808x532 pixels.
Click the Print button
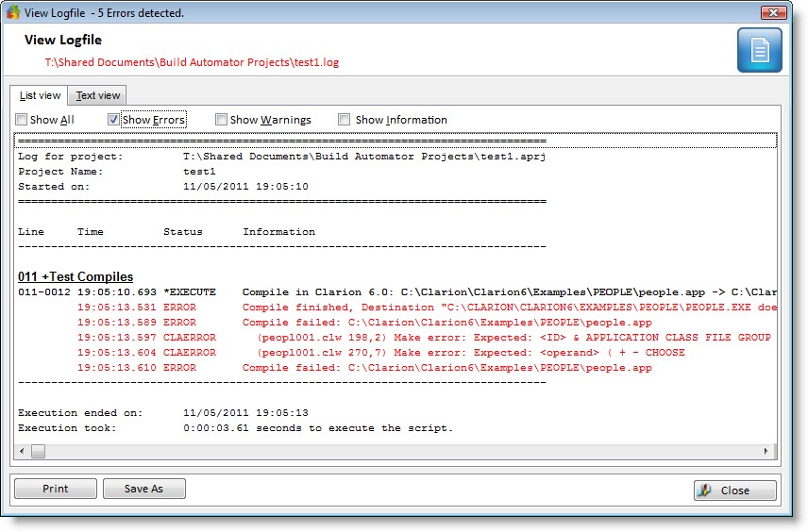click(x=56, y=489)
